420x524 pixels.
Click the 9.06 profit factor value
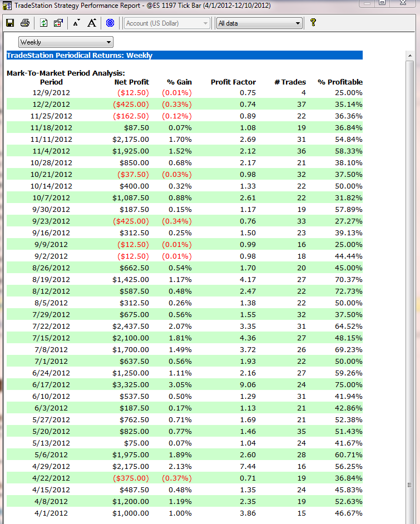pos(248,385)
